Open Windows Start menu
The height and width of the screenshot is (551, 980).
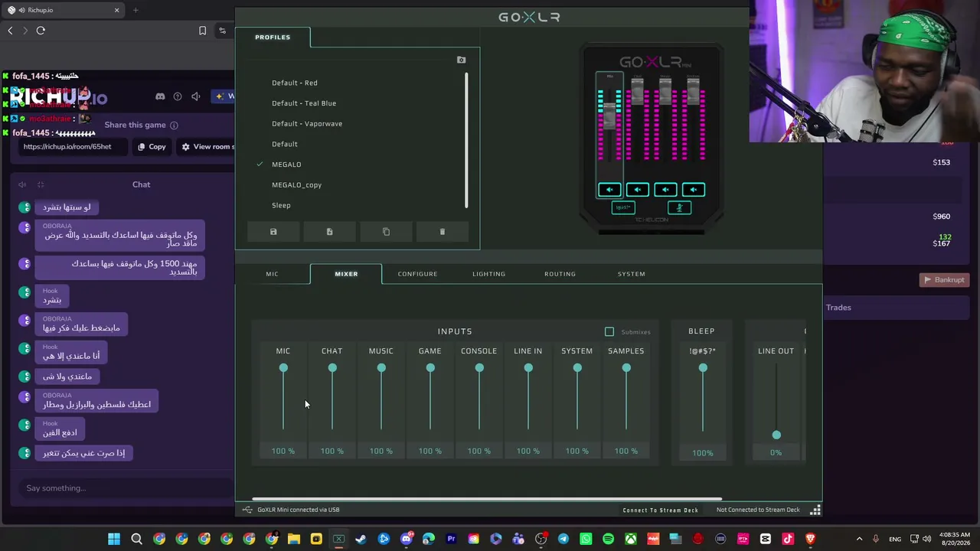point(114,540)
